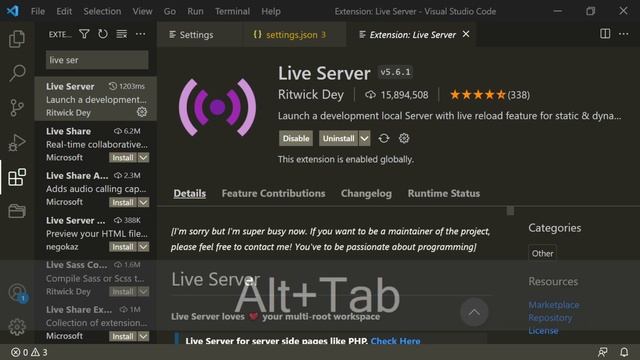Expand install options for Live Sass Compiler
640x360 pixels.
pyautogui.click(x=143, y=291)
